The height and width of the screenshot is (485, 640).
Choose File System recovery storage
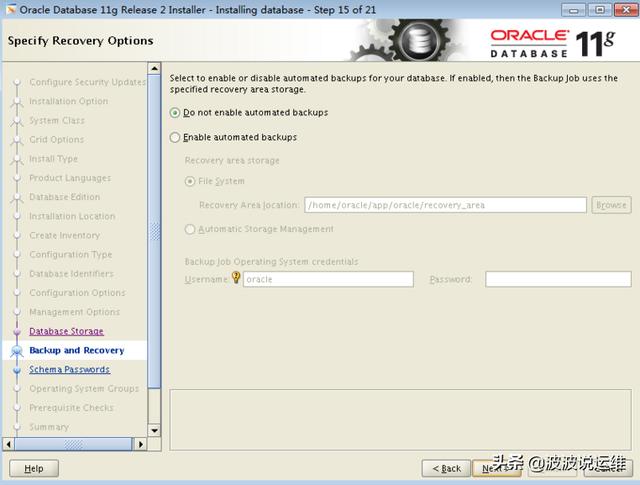coord(215,181)
